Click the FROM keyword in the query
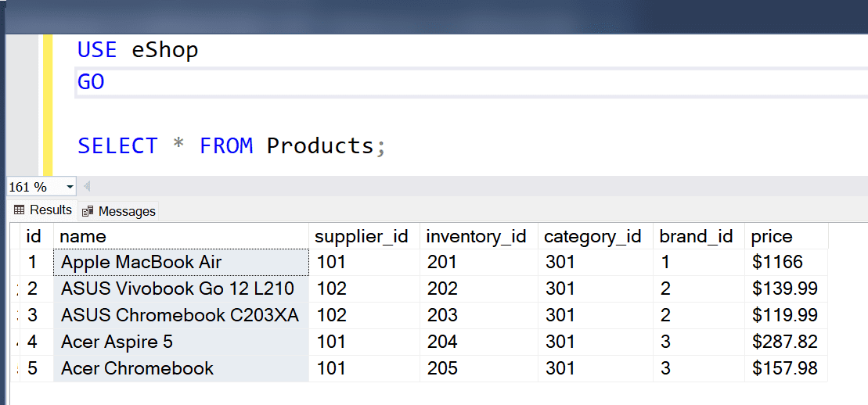 point(226,146)
